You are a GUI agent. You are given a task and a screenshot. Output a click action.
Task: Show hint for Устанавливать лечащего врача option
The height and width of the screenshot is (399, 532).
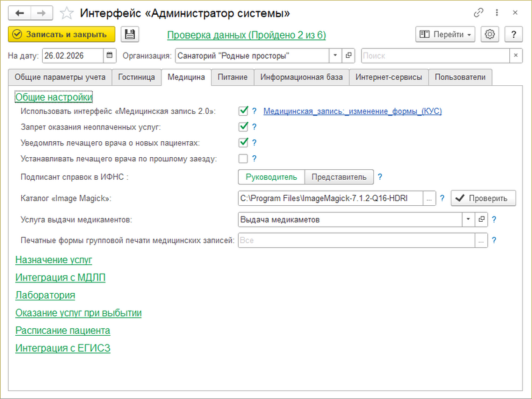254,159
